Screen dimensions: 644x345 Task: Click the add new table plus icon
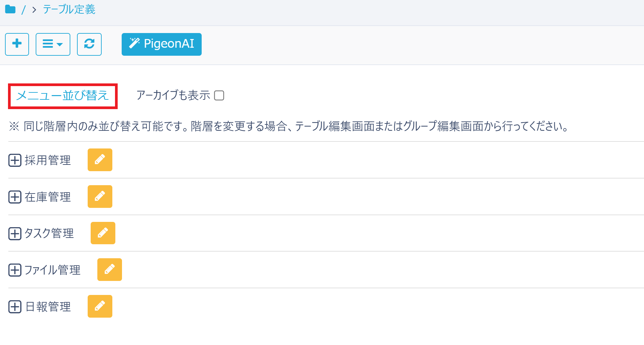coord(17,44)
